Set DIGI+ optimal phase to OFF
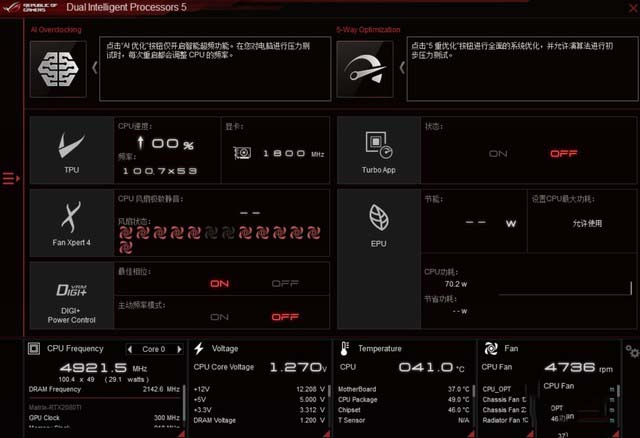Image resolution: width=640 pixels, height=438 pixels. click(x=285, y=284)
